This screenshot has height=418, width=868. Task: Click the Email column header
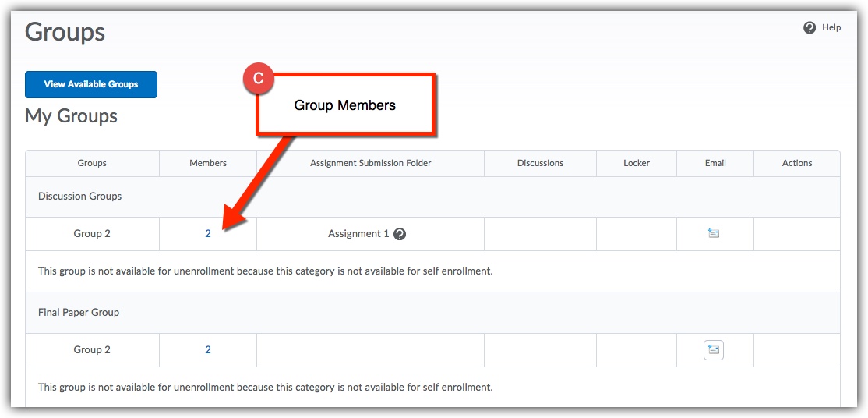tap(715, 164)
